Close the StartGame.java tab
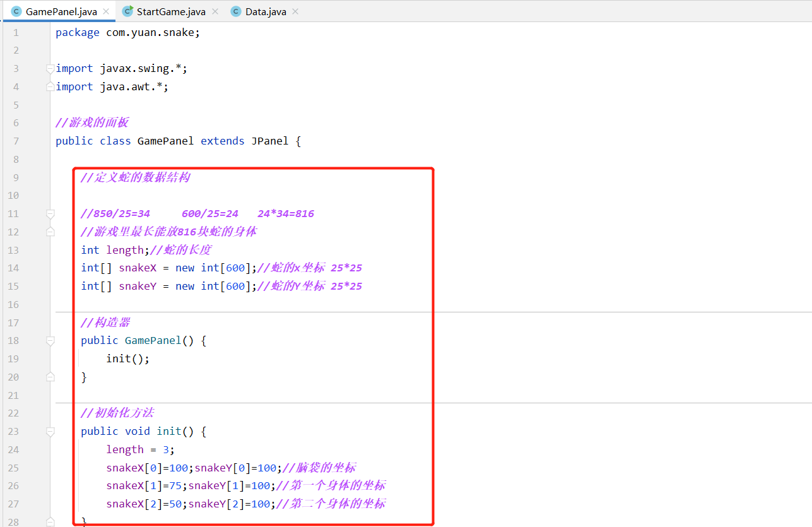Viewport: 812px width, 527px height. point(215,11)
